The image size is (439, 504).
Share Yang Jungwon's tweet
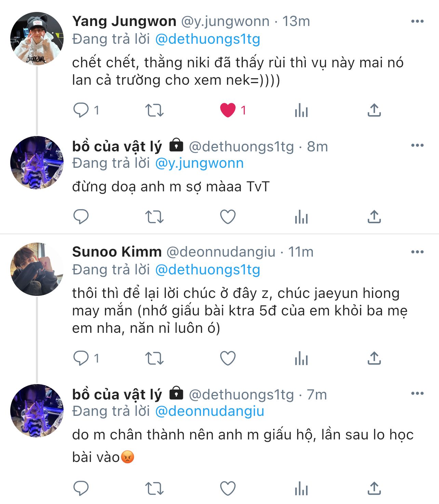[x=374, y=110]
